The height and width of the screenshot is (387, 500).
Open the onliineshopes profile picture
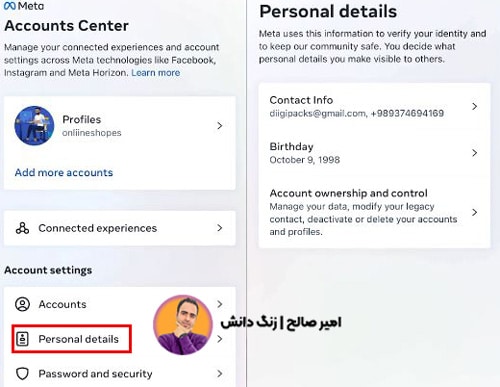point(34,126)
